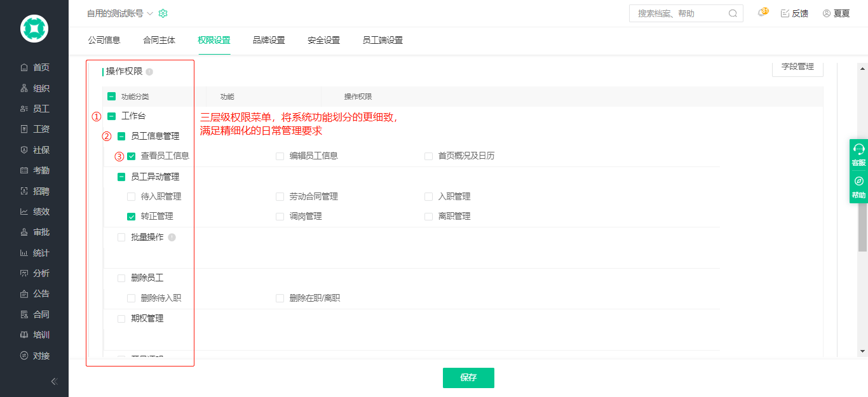Open the 夏夏 user profile menu
The height and width of the screenshot is (397, 868).
pyautogui.click(x=836, y=13)
